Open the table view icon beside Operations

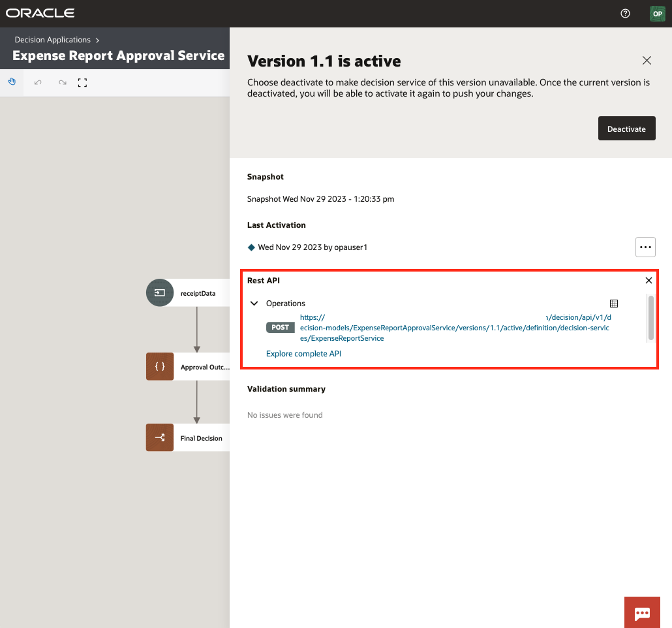point(614,303)
